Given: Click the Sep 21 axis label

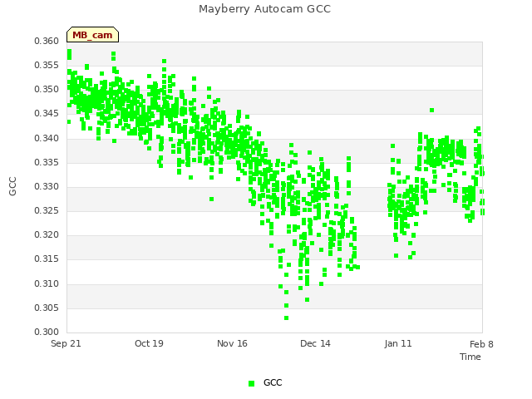Looking at the screenshot, I should pos(66,343).
